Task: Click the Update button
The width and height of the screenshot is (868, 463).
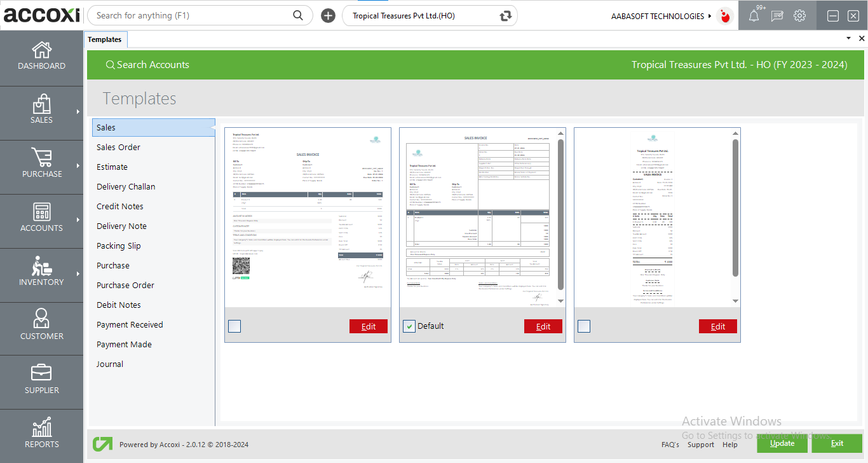Action: coord(782,443)
